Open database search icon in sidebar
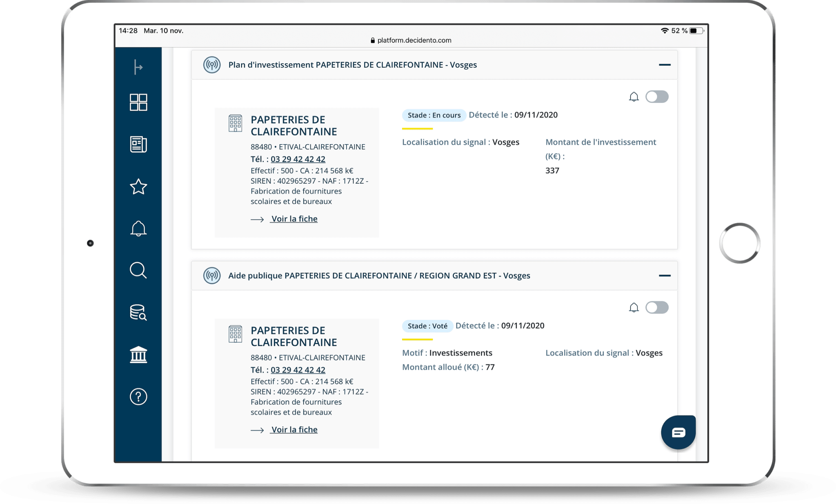This screenshot has height=504, width=836. [138, 312]
